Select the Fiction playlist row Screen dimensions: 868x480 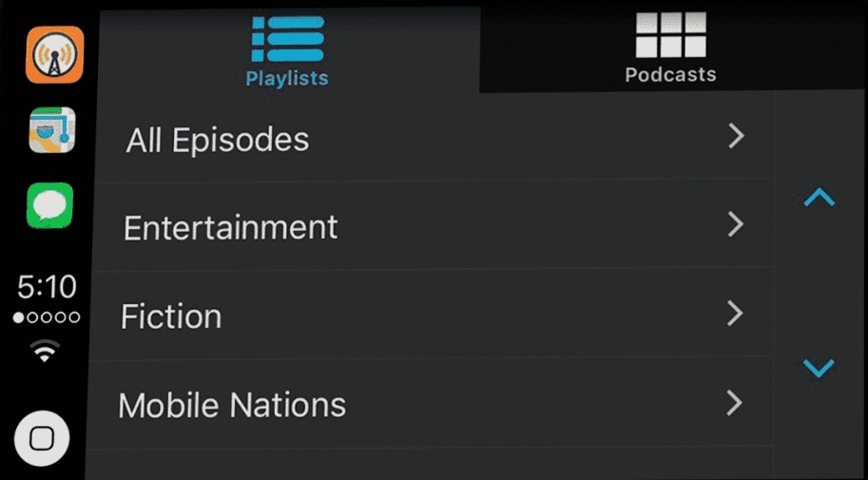(x=432, y=315)
